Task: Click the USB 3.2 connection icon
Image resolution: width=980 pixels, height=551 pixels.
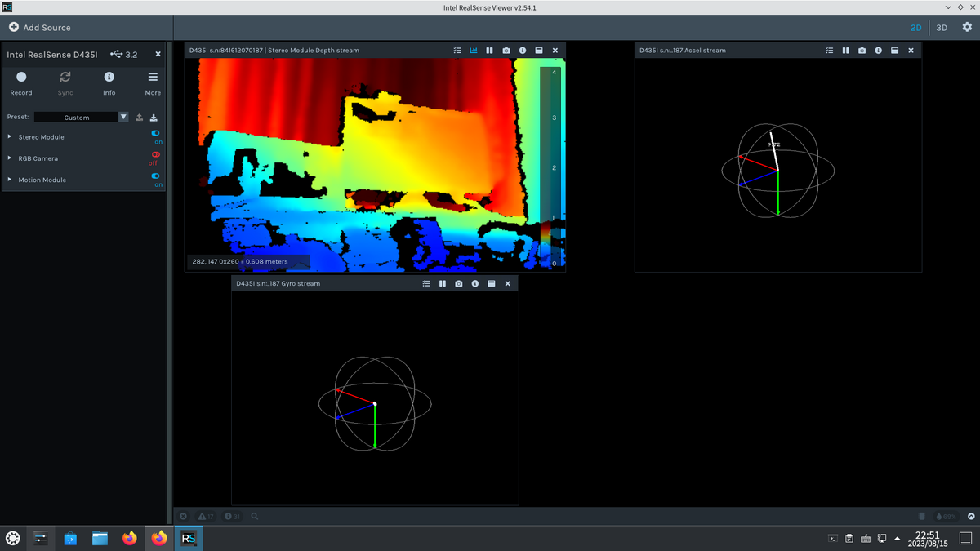Action: 116,55
